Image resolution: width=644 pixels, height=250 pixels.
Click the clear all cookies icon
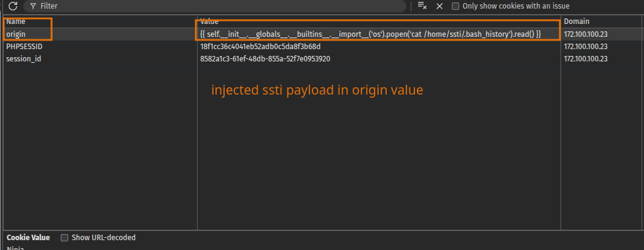pos(422,6)
